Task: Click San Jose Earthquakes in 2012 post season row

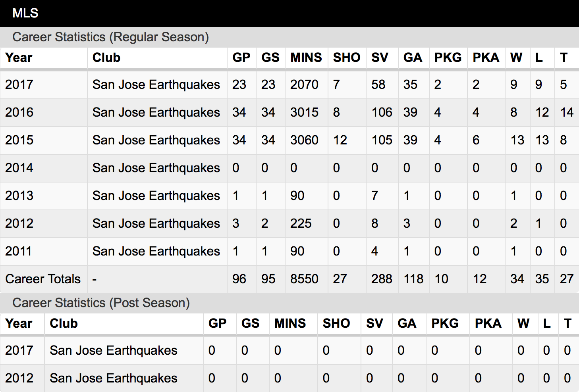Action: pyautogui.click(x=114, y=378)
